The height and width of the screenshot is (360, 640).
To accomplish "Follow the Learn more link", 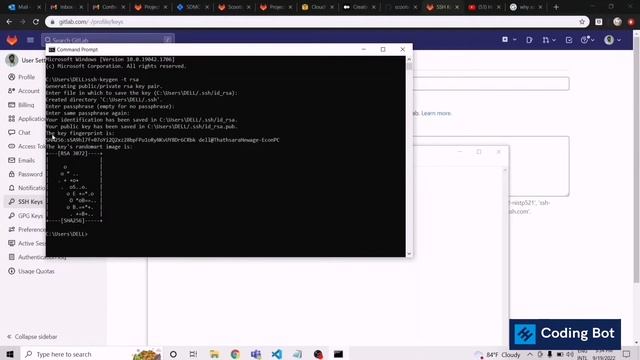I will pyautogui.click(x=436, y=113).
